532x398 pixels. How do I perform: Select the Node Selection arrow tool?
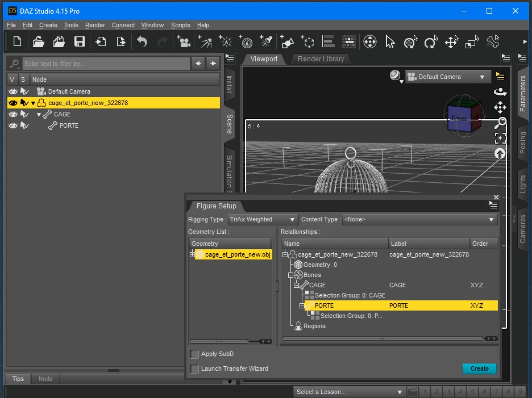(x=390, y=41)
